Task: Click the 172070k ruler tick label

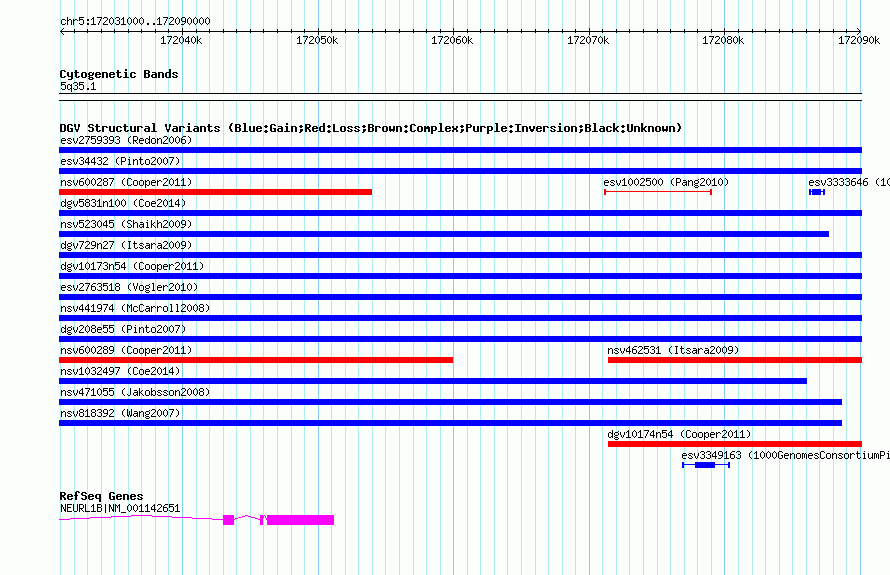Action: 588,40
